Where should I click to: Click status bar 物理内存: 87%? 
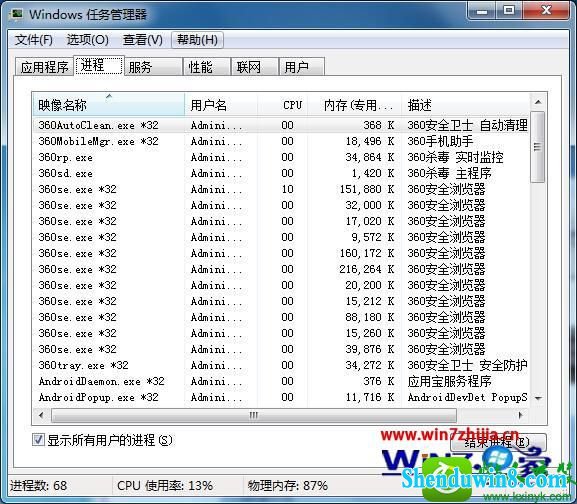pos(287,486)
